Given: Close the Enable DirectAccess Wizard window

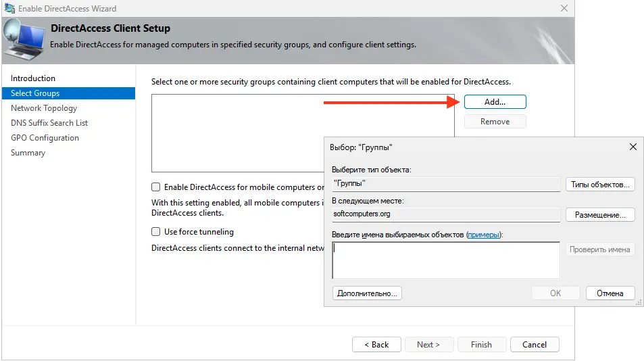Looking at the screenshot, I should pos(564,9).
